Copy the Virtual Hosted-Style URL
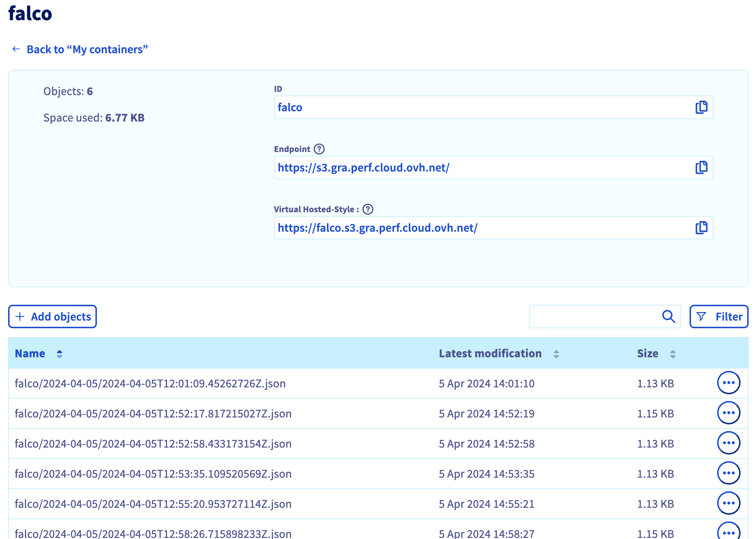Viewport: 756px width, 539px height. coord(701,228)
